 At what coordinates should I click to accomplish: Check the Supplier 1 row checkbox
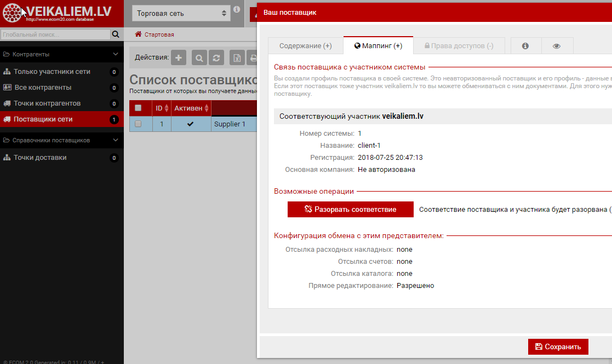[138, 124]
